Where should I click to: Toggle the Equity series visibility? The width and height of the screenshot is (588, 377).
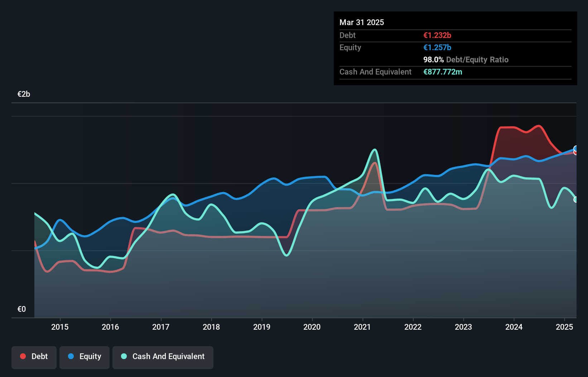(84, 357)
